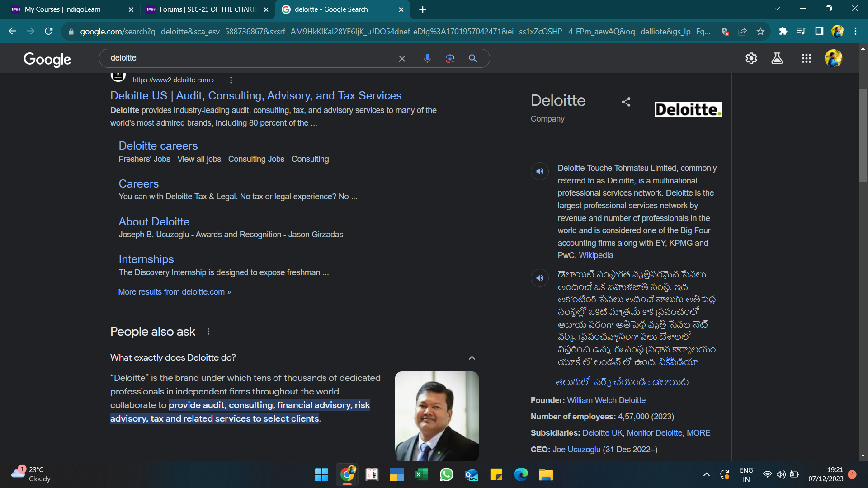Toggle Chrome side panel
The height and width of the screenshot is (488, 868).
tap(819, 31)
